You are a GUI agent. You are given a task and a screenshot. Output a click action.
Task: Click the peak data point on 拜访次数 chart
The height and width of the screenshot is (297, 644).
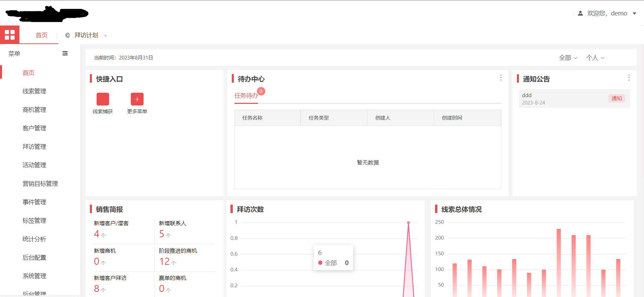408,223
